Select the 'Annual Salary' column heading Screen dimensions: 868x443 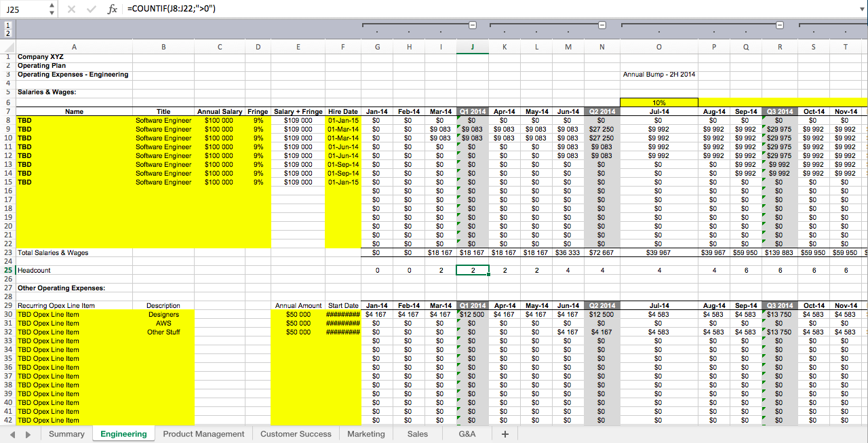[x=219, y=111]
